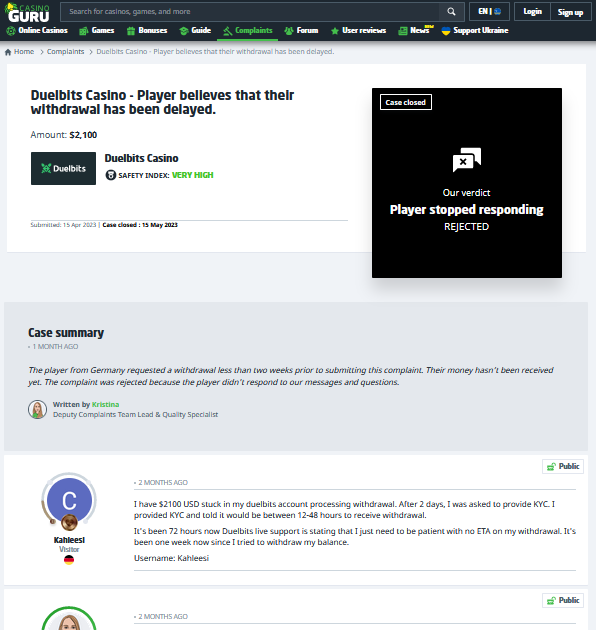596x630 pixels.
Task: Click the VERY HIGH safety index text
Action: pyautogui.click(x=193, y=175)
